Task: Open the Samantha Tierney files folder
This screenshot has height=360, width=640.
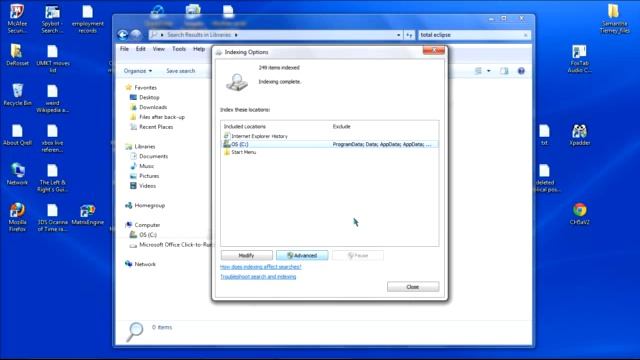Action: 614,18
